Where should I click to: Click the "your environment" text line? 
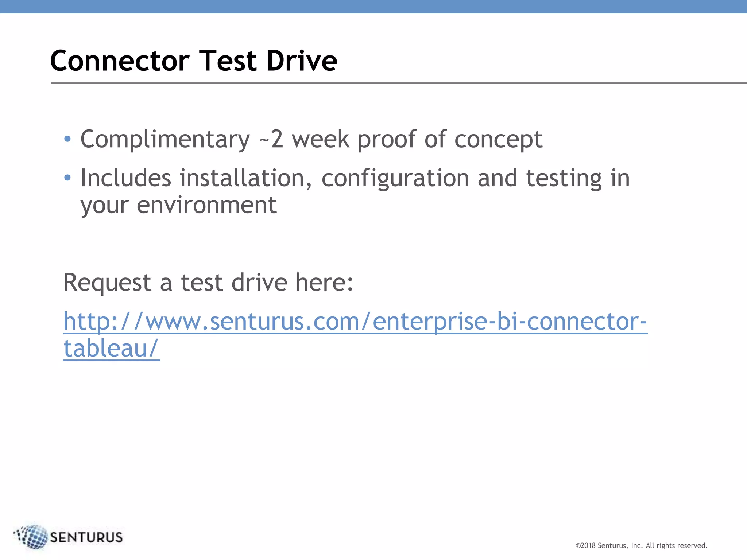(178, 205)
